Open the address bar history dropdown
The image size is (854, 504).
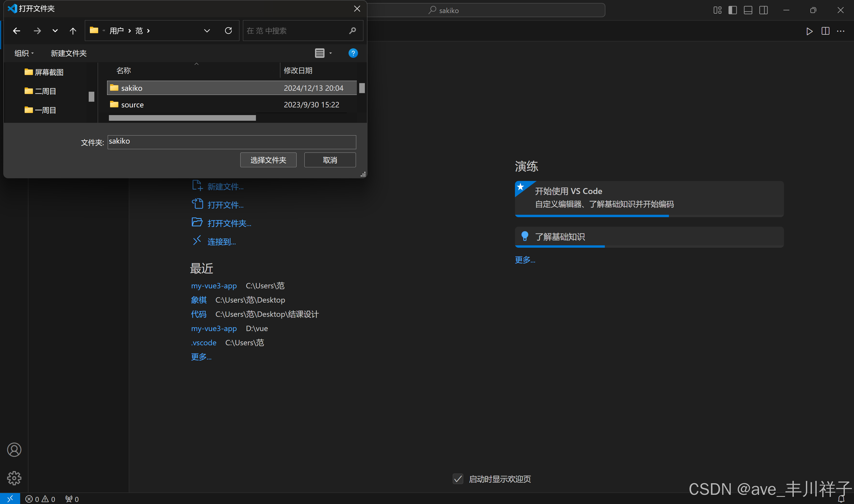(207, 31)
